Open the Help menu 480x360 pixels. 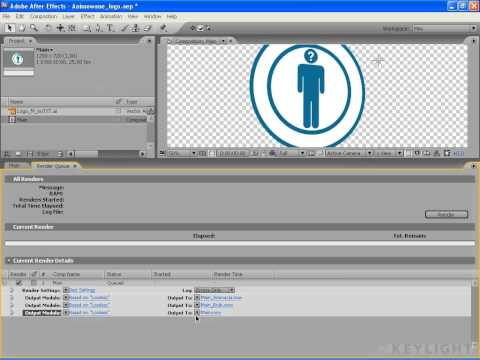171,16
